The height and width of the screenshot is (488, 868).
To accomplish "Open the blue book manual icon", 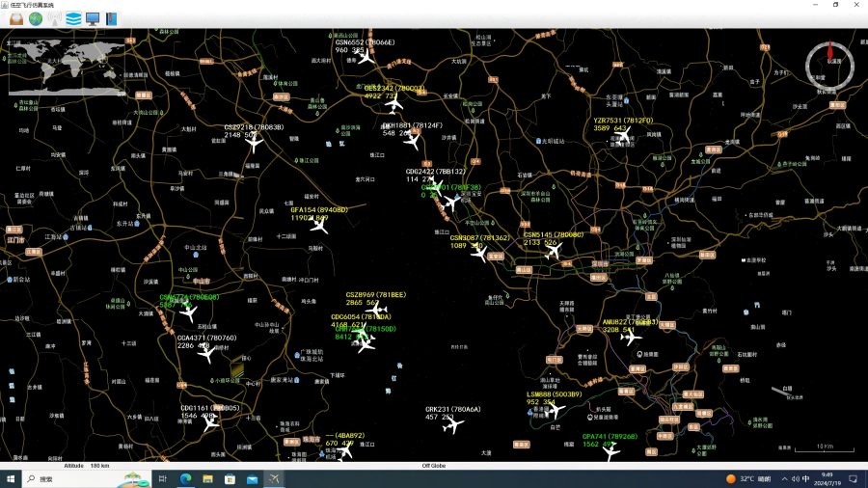I will point(111,18).
